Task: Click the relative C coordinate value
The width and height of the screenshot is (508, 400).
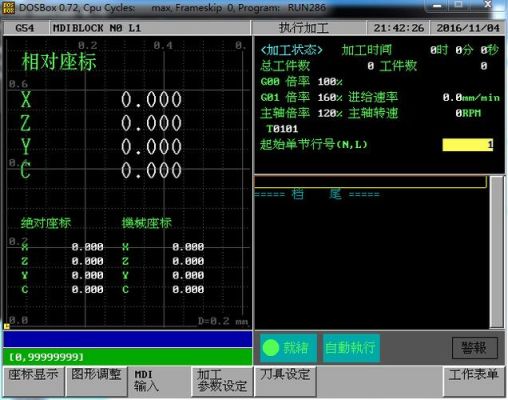Action: coord(151,170)
